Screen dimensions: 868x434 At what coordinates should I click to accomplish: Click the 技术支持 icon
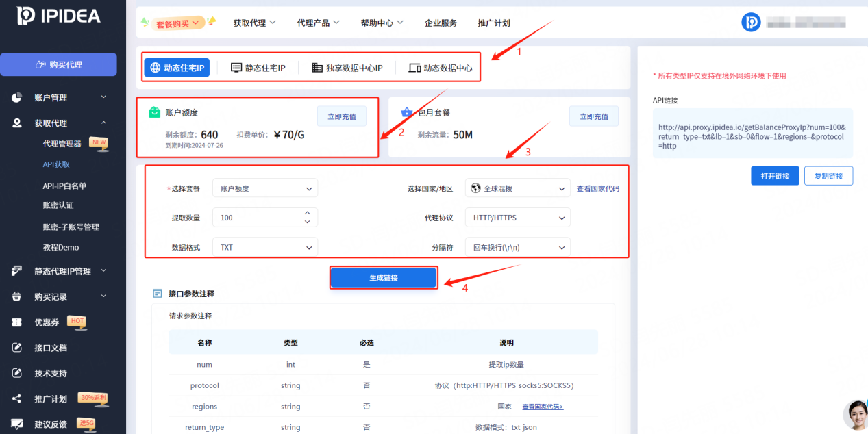pos(17,373)
